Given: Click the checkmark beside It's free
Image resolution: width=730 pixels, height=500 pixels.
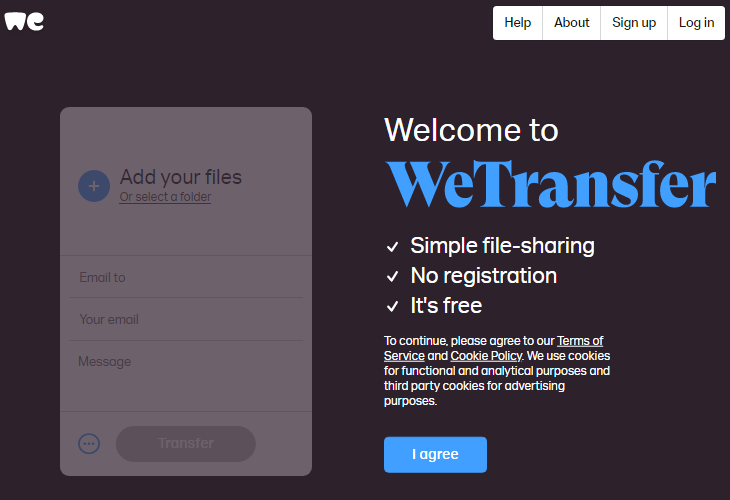Looking at the screenshot, I should 393,307.
